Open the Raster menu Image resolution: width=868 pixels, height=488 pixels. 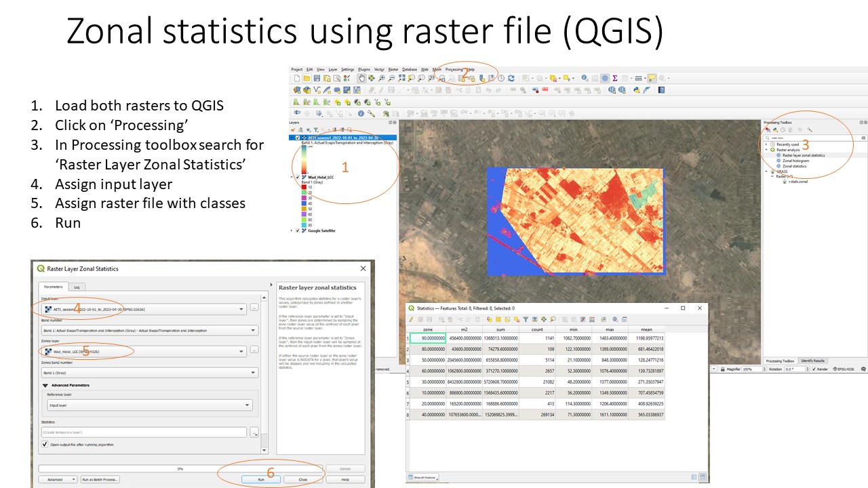click(393, 69)
